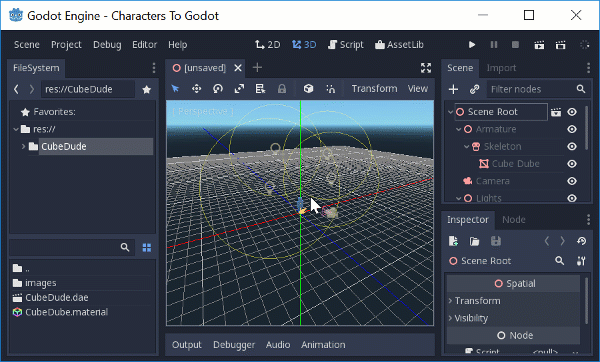600x362 pixels.
Task: Toggle the local space cube icon
Action: [308, 89]
